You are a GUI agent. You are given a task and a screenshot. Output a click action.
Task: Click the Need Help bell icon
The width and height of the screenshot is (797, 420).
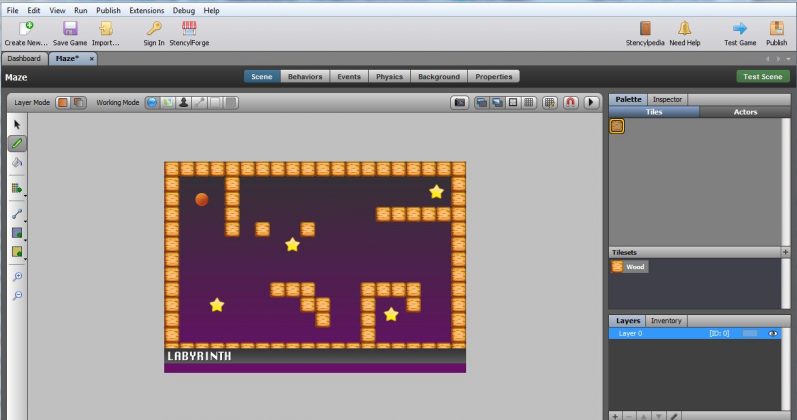click(x=684, y=28)
